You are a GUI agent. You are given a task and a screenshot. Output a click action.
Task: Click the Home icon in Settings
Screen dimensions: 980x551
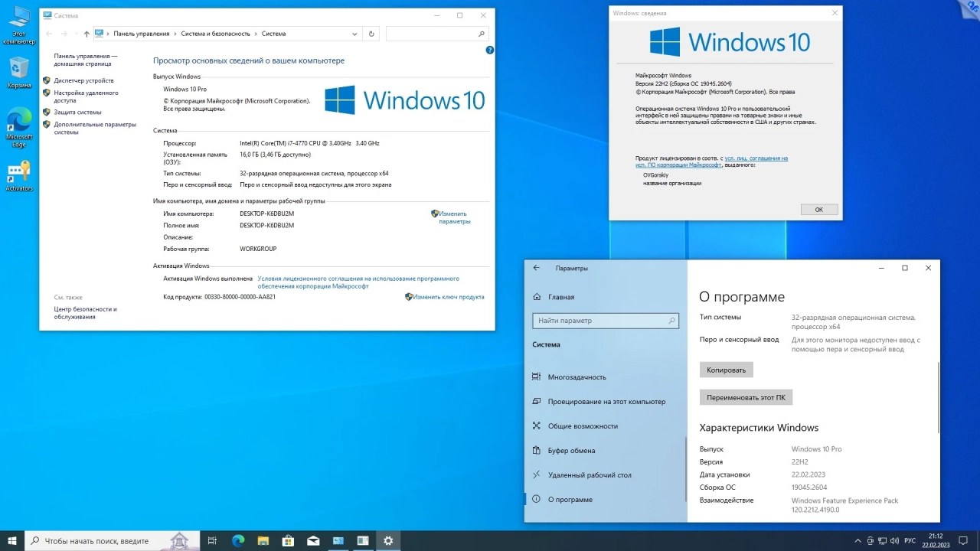pos(537,297)
